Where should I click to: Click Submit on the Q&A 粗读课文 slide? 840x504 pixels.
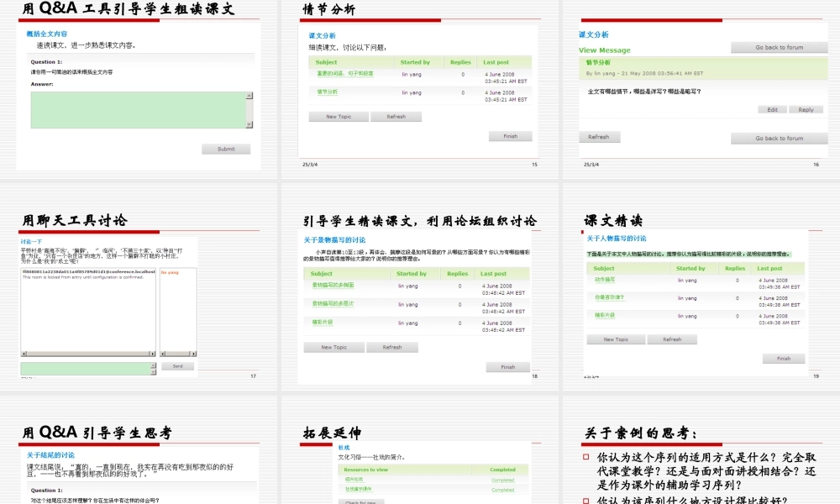pos(226,149)
